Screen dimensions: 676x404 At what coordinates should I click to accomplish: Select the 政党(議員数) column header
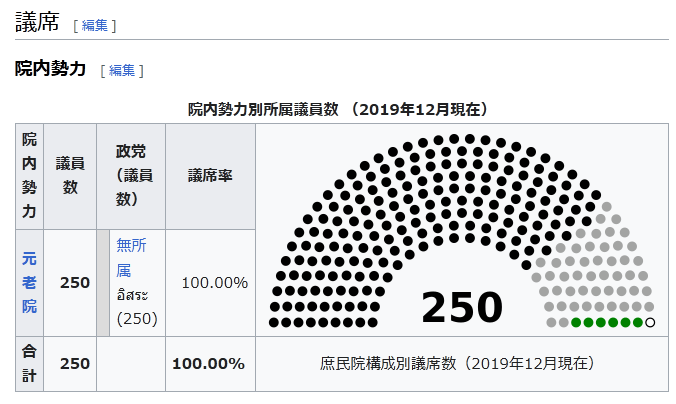(x=131, y=175)
